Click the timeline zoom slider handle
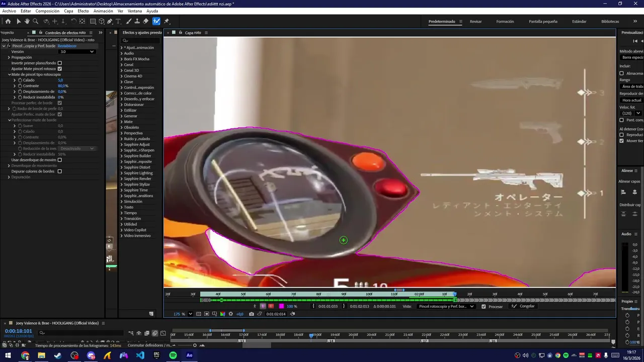 click(195, 345)
